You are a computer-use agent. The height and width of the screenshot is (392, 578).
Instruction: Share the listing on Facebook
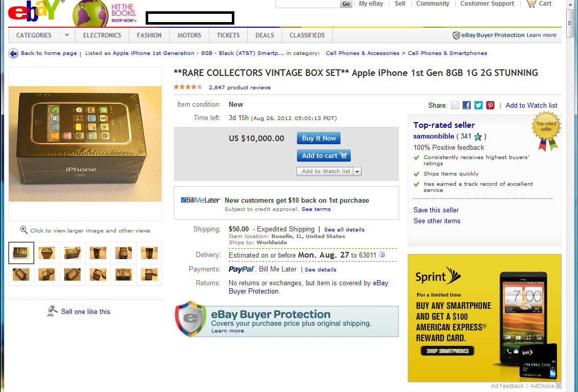point(467,106)
